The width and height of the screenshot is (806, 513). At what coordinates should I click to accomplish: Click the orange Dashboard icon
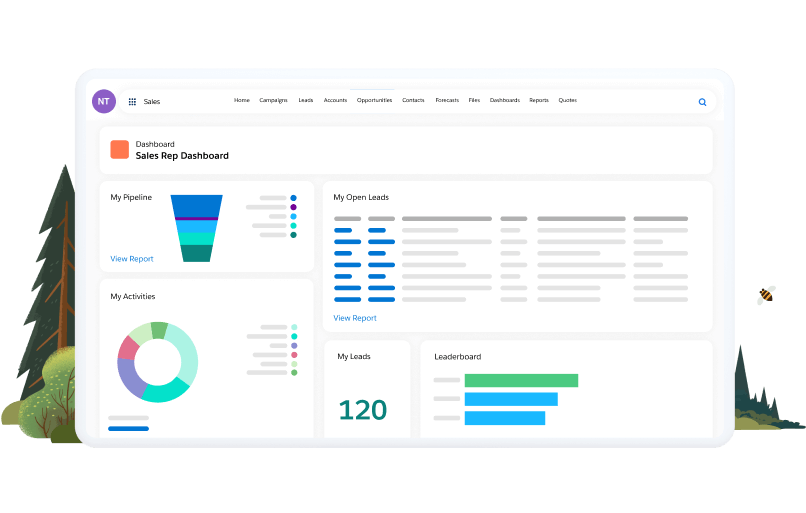click(119, 150)
